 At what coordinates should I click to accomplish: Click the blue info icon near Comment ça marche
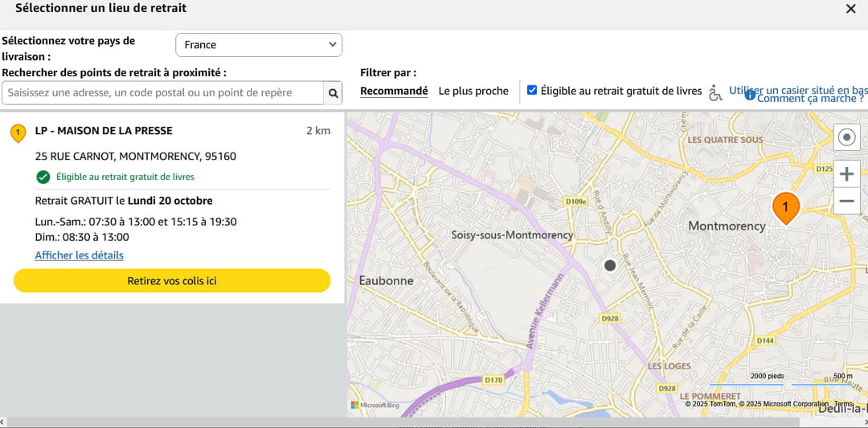point(750,96)
